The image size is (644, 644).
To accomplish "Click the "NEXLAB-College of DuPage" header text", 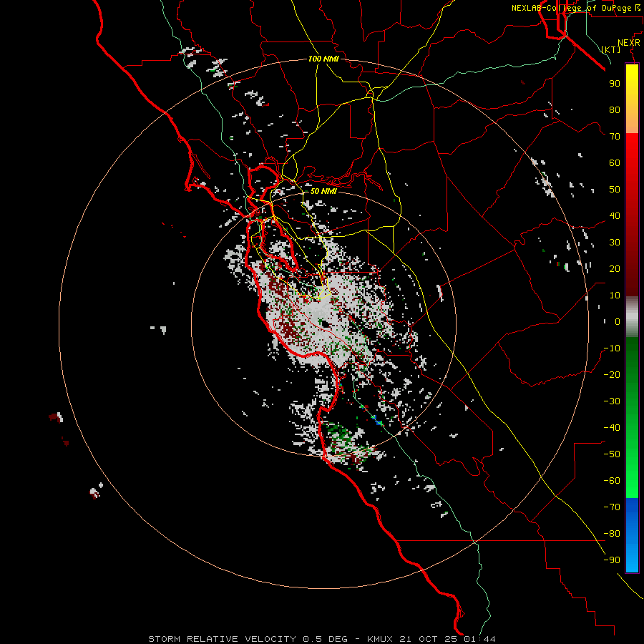I will pos(572,8).
